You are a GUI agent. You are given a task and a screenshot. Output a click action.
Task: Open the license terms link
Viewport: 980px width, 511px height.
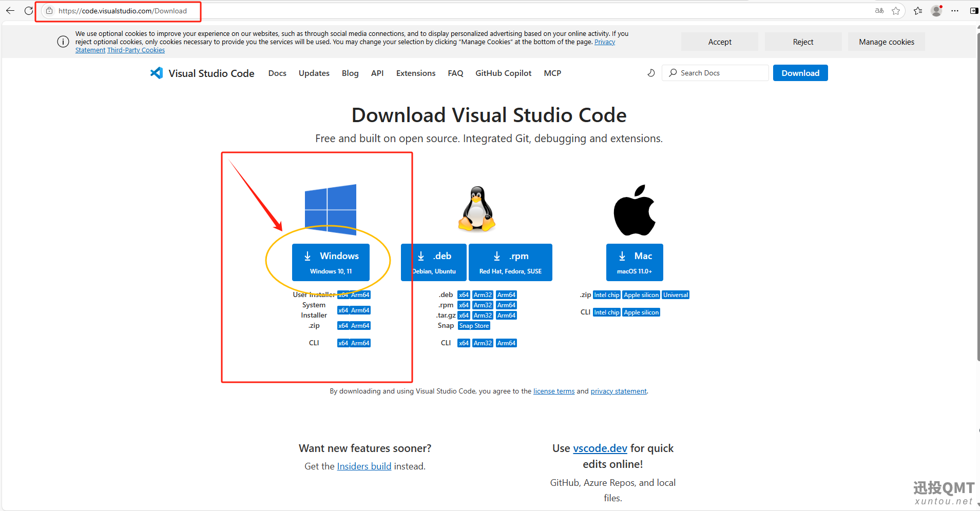554,391
